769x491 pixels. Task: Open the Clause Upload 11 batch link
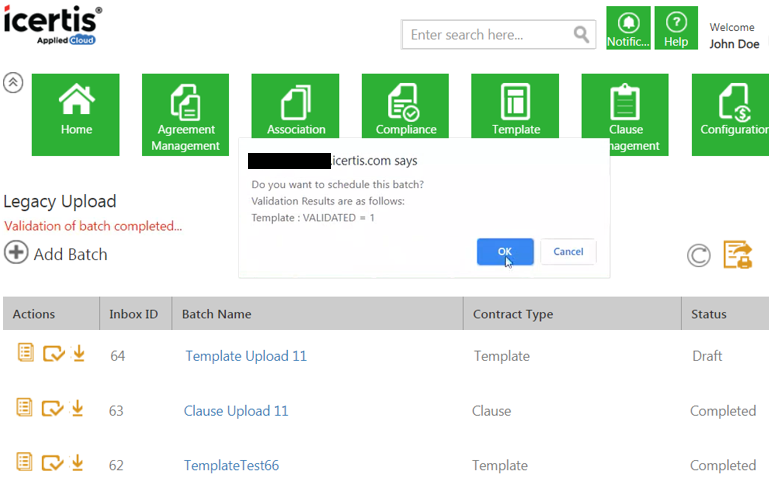pos(236,411)
